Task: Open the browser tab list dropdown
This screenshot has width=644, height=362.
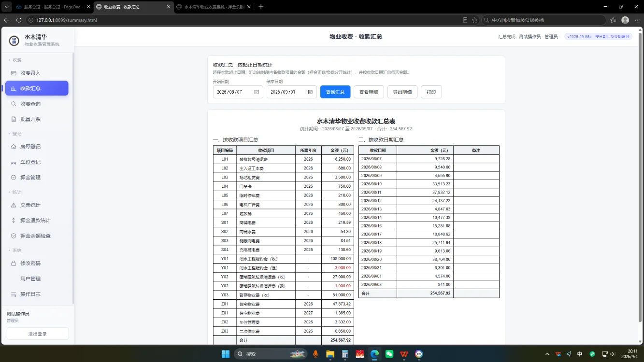Action: (6, 7)
